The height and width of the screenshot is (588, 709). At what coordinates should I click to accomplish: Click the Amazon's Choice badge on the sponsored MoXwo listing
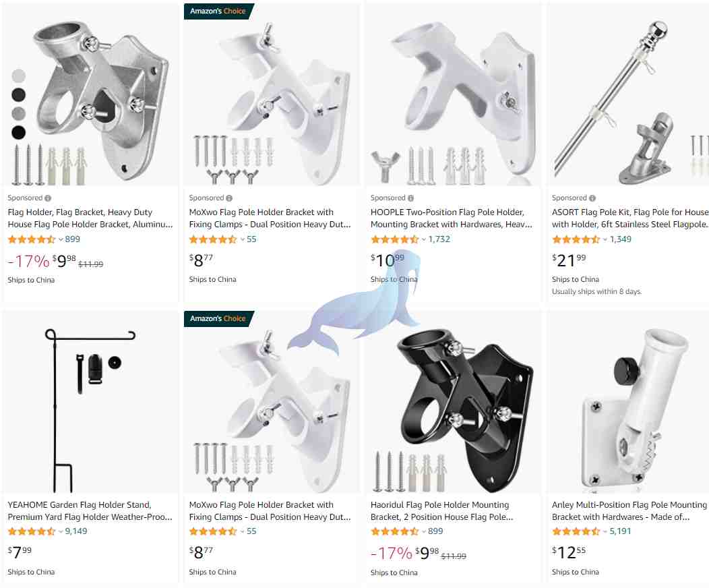coord(218,11)
